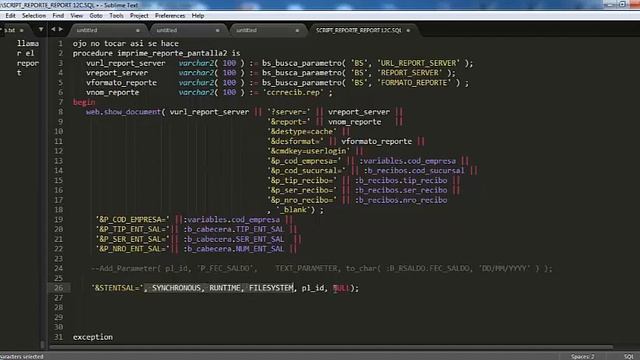
Task: Click '&P_COD_EMPRESA=' on line 19
Action: (x=132, y=220)
